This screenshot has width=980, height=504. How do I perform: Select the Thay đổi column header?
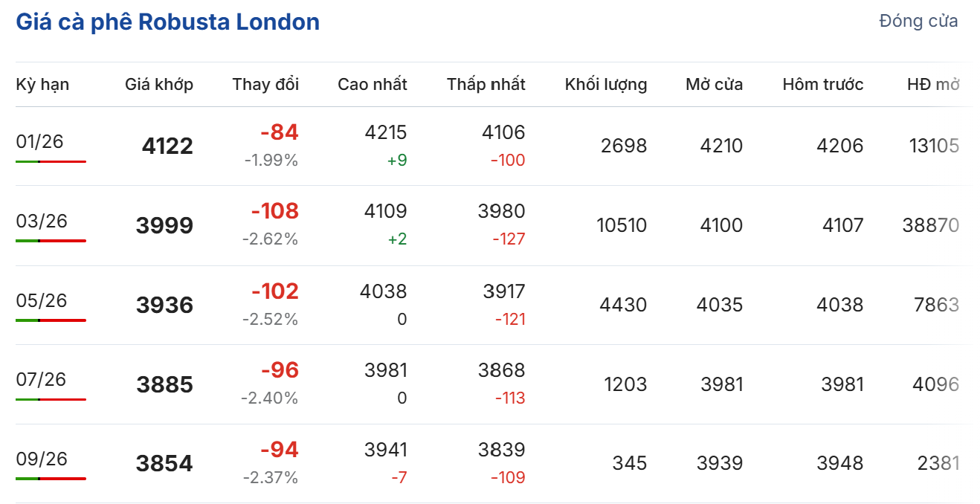pyautogui.click(x=265, y=85)
